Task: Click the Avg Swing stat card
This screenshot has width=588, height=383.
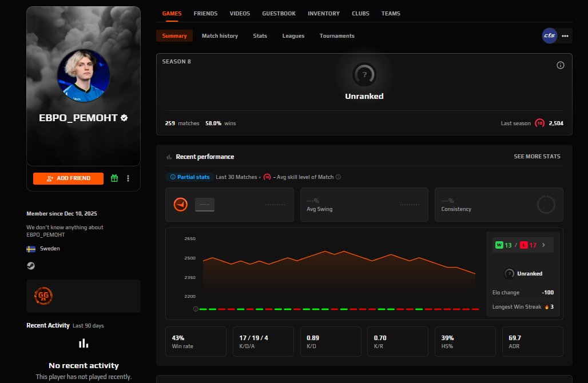Action: click(x=364, y=205)
